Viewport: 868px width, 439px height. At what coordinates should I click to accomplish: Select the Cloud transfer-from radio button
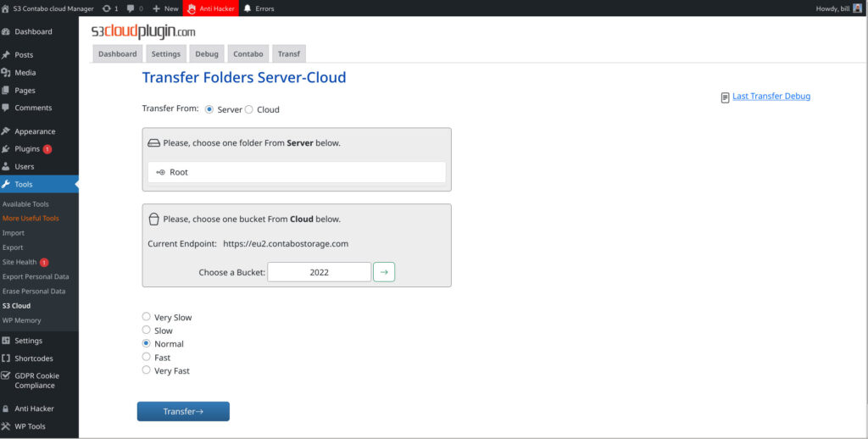(x=249, y=109)
